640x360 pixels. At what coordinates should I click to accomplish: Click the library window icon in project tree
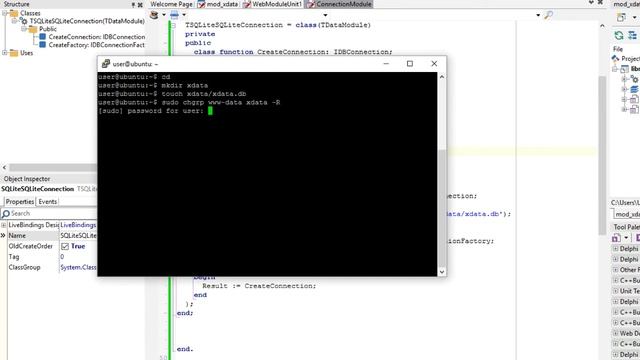[x=625, y=69]
